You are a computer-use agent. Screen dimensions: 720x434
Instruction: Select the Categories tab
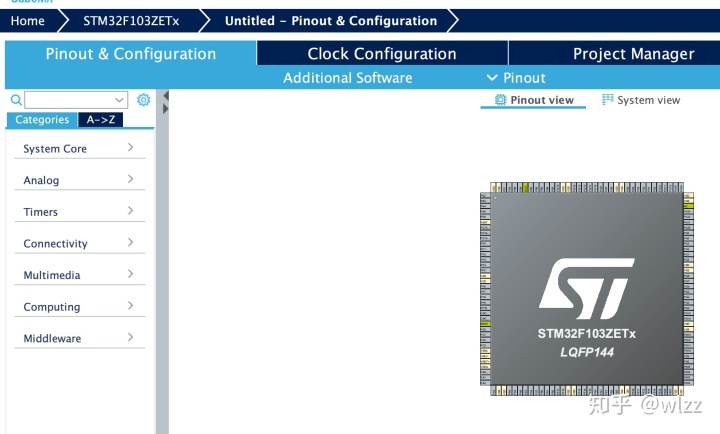(42, 119)
